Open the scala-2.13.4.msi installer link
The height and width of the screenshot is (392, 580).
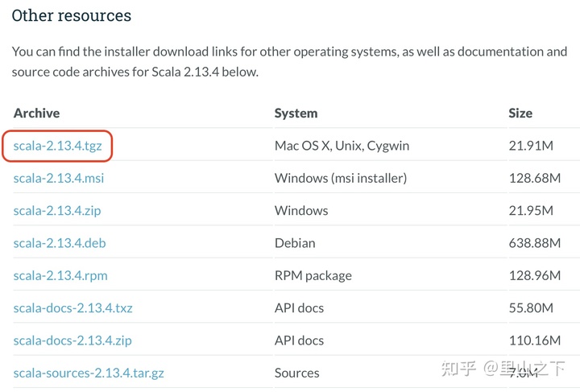[x=59, y=178]
